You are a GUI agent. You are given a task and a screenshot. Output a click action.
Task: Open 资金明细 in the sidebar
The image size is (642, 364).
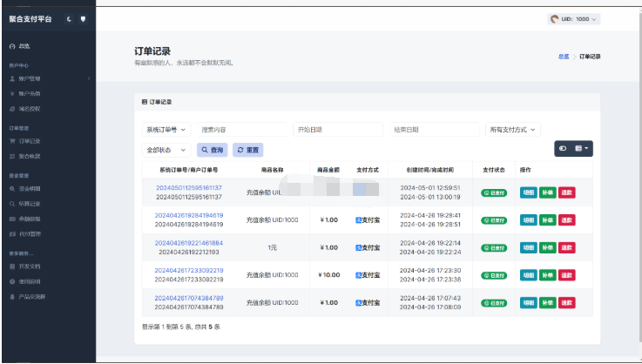[x=29, y=188]
